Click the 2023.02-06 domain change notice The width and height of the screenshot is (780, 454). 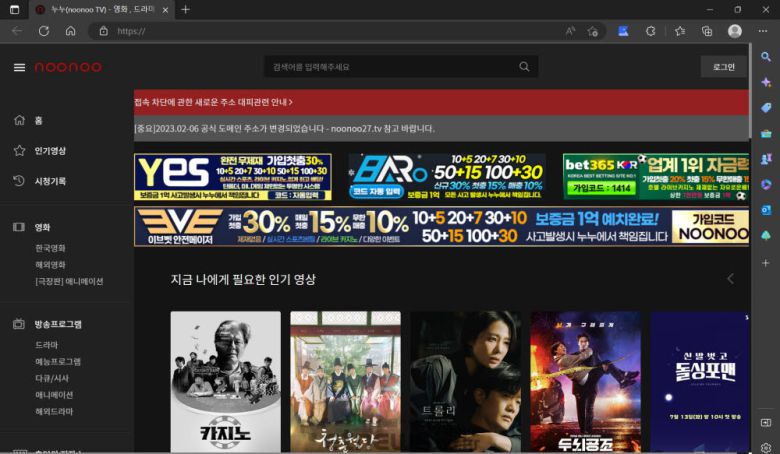click(x=441, y=128)
